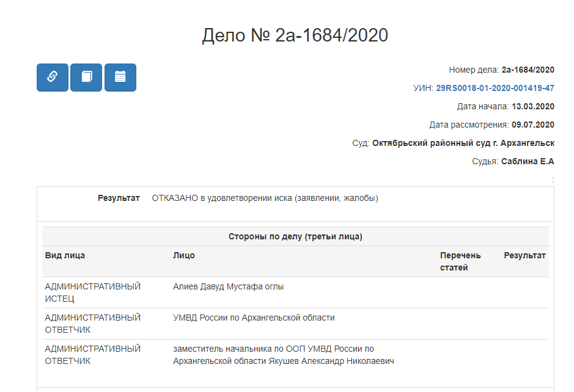Open the calendar icon button

(x=120, y=78)
